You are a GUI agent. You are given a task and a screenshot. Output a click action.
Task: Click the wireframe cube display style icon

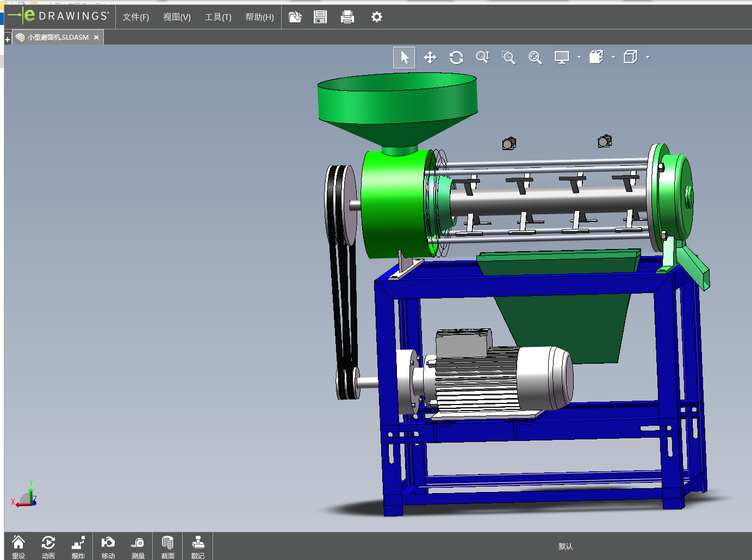point(631,57)
